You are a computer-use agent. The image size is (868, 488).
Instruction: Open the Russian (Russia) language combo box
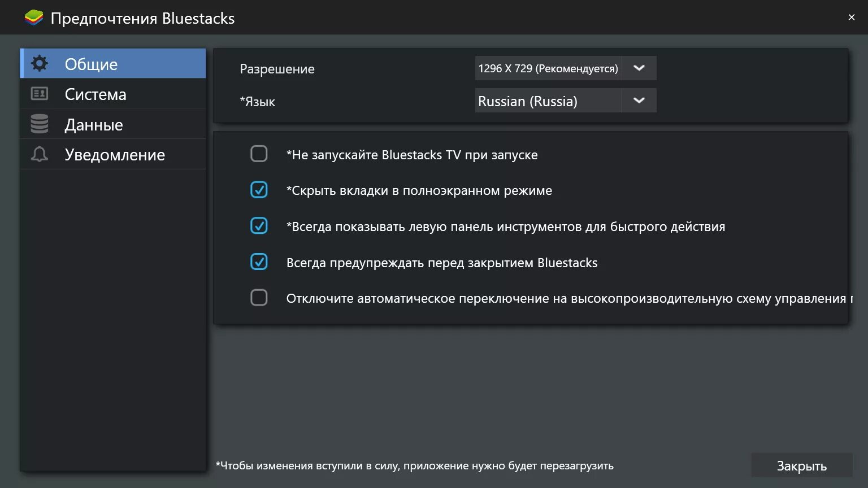pos(548,101)
